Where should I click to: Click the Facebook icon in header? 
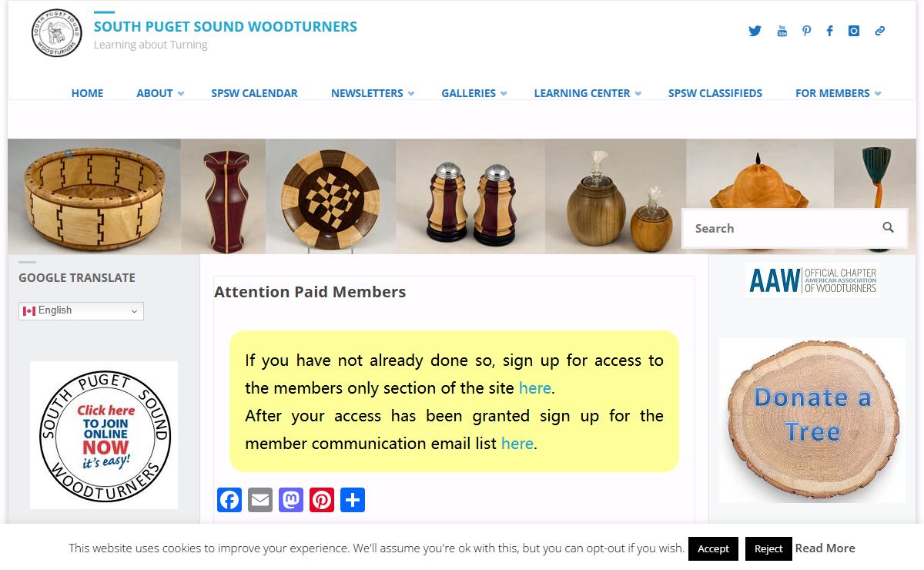[x=829, y=31]
